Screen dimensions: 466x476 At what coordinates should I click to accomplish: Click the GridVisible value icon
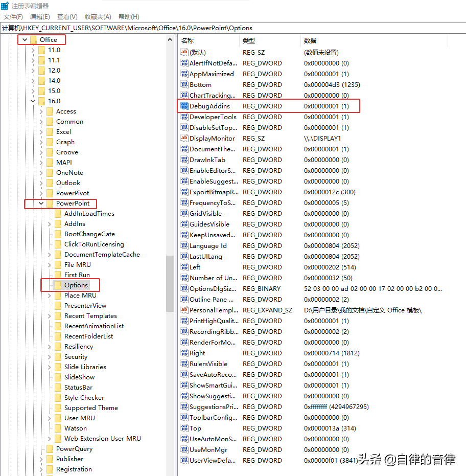tap(184, 213)
